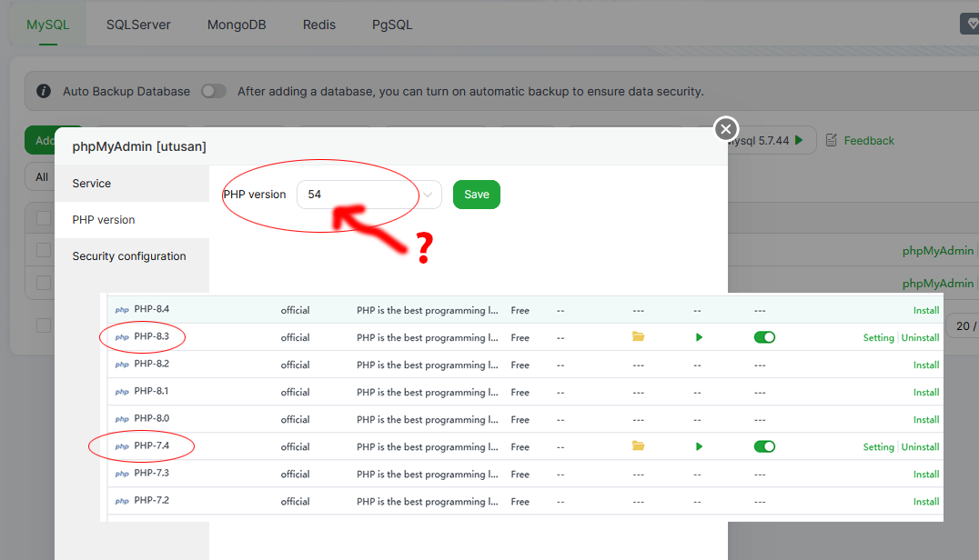The image size is (979, 560).
Task: Uninstall PHP-7.4
Action: 920,447
